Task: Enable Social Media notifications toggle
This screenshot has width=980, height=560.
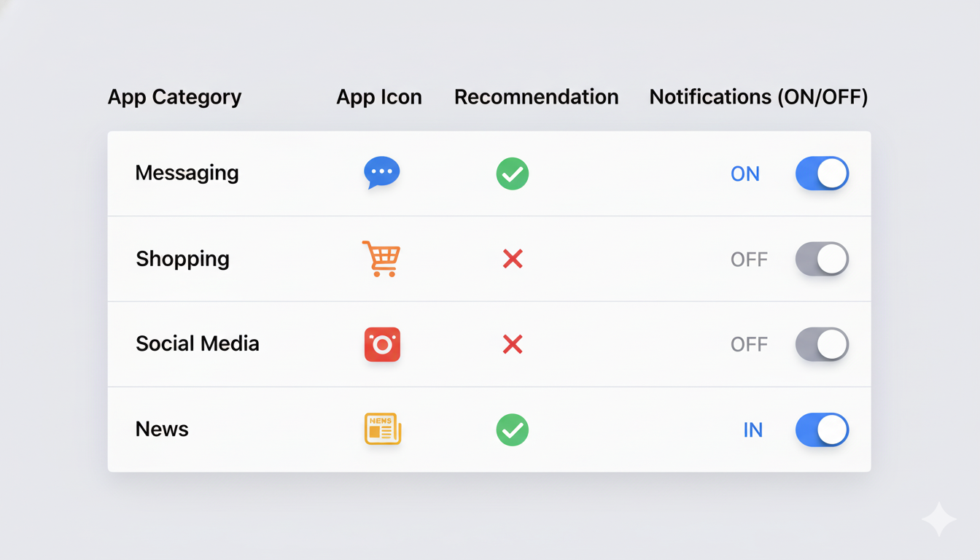Action: (x=822, y=344)
